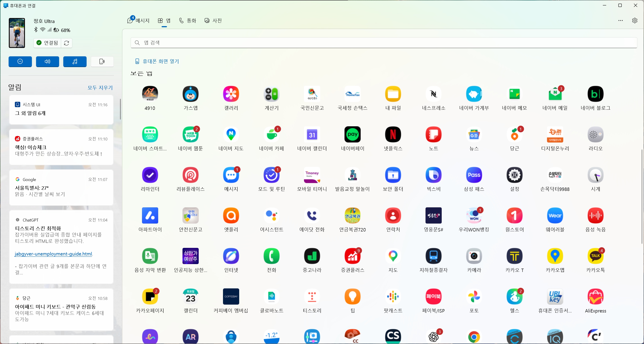
Task: Open the 증권플러스 핵심! 이슈체크 notification
Action: point(61,147)
